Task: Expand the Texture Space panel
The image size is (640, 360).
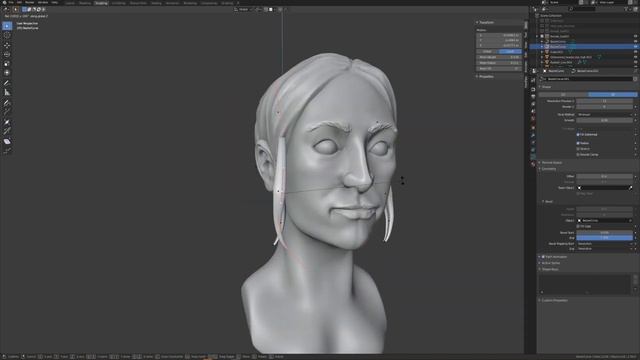Action: pos(551,162)
